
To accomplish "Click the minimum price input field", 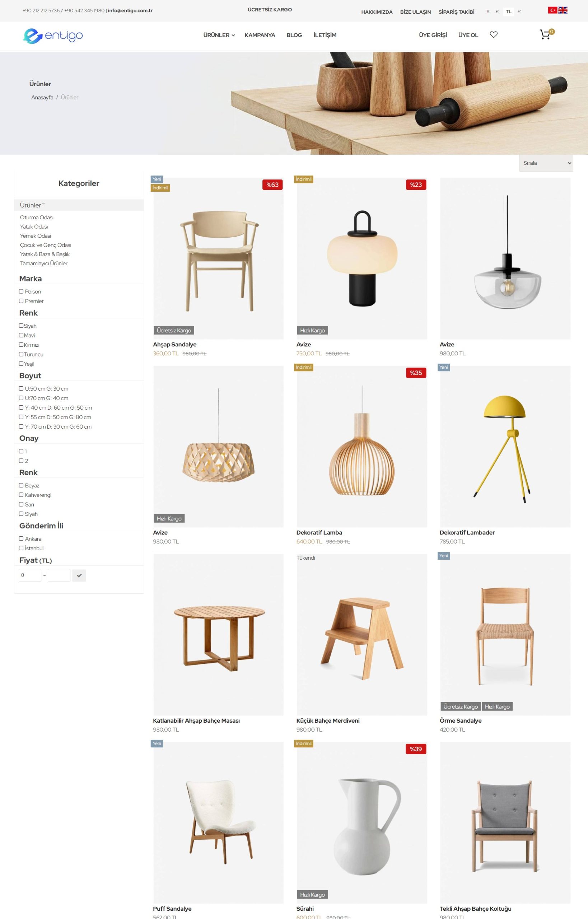I will coord(30,575).
